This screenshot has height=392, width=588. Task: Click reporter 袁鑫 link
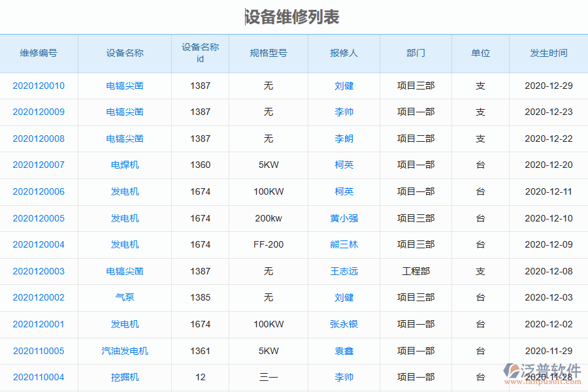pos(344,351)
